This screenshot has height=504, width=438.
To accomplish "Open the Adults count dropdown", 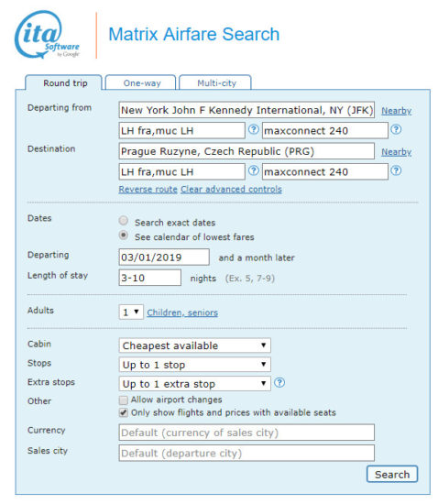I will [131, 312].
